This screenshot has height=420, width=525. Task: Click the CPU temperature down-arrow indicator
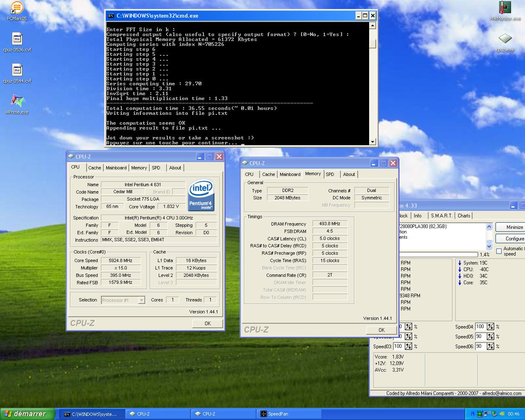[x=460, y=269]
